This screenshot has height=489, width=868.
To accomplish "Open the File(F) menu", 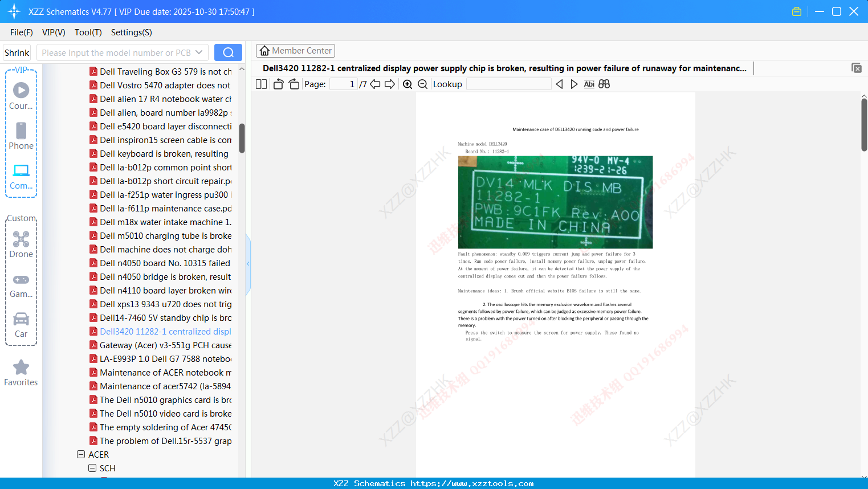I will tap(22, 32).
